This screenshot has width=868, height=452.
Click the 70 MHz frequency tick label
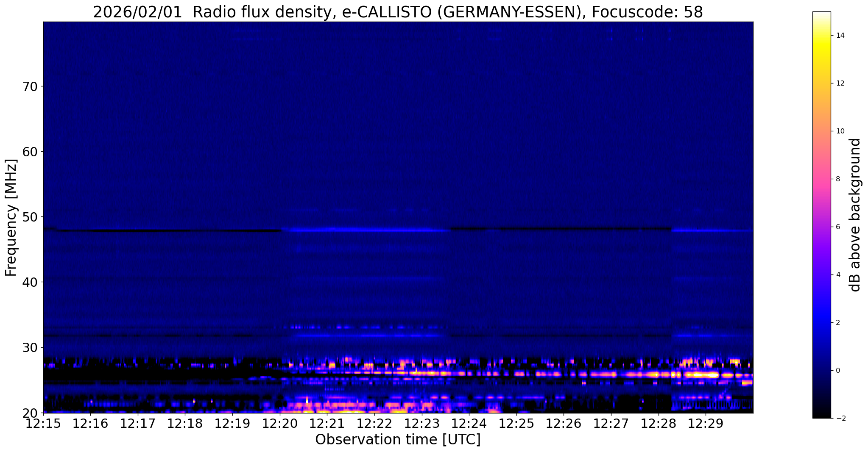tap(29, 86)
